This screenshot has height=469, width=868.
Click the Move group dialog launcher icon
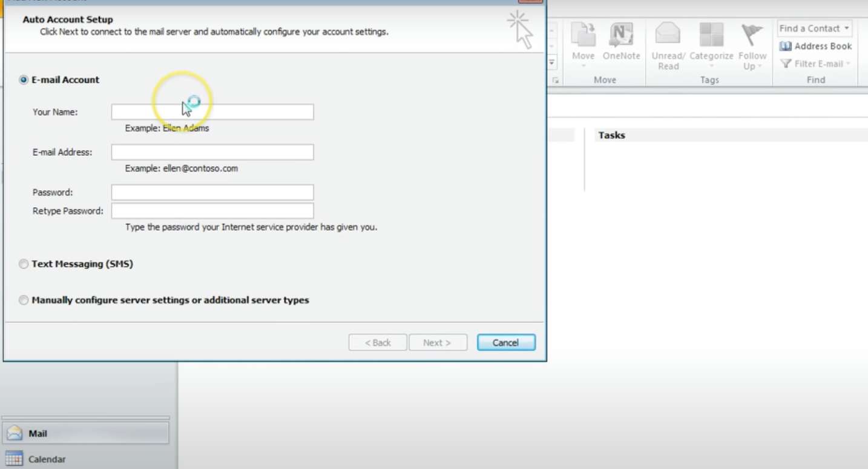[554, 79]
